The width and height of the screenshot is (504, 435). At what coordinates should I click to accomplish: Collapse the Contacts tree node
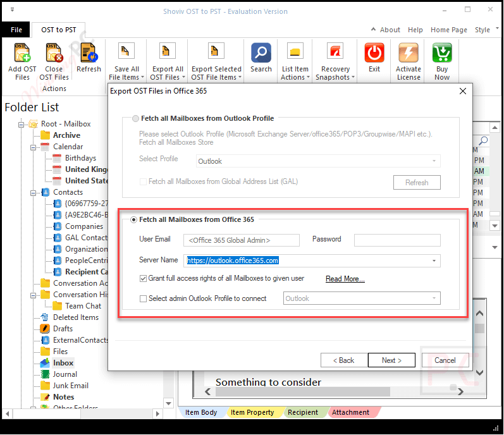(x=33, y=193)
